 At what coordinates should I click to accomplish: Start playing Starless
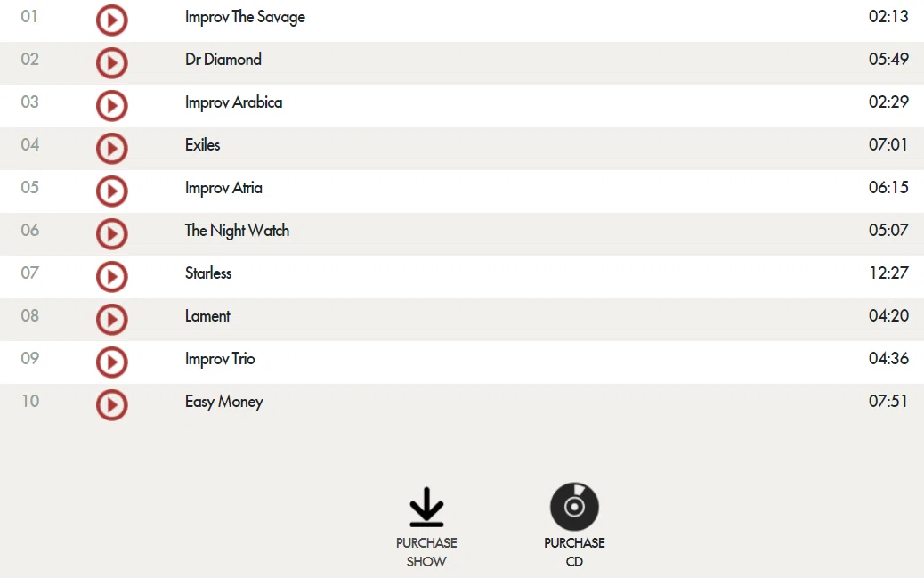click(112, 277)
